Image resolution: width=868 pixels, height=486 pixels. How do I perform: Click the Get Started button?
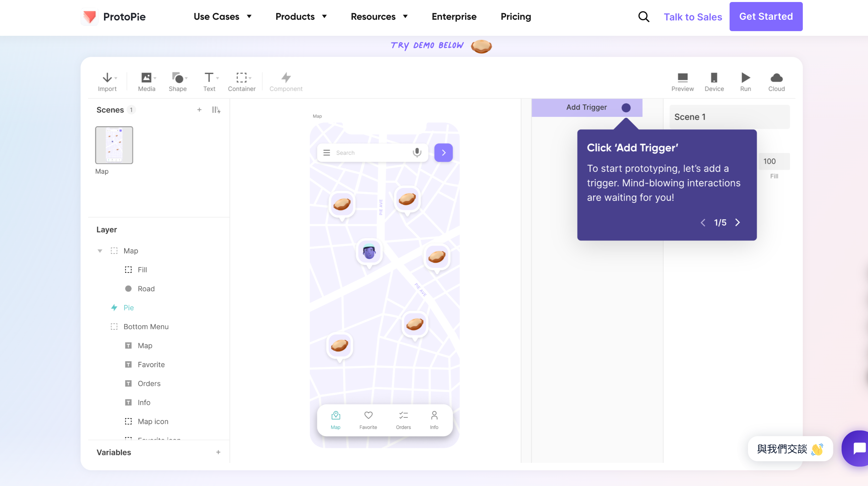tap(766, 16)
